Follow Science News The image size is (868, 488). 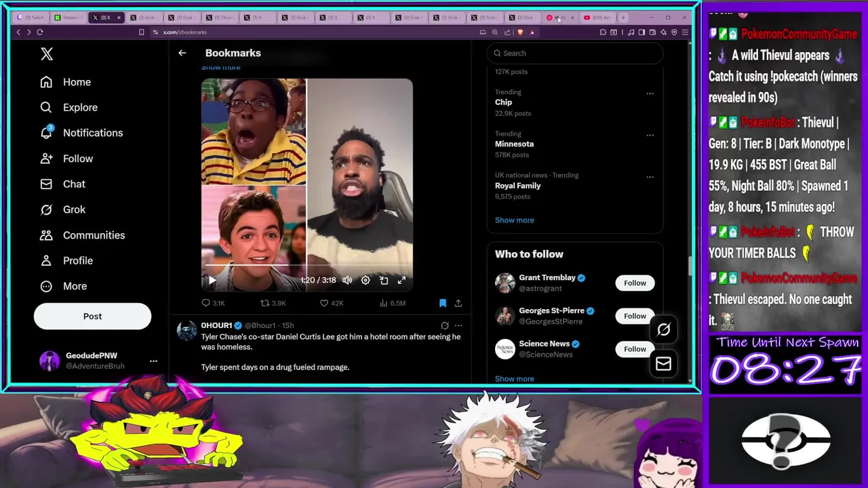pyautogui.click(x=635, y=349)
